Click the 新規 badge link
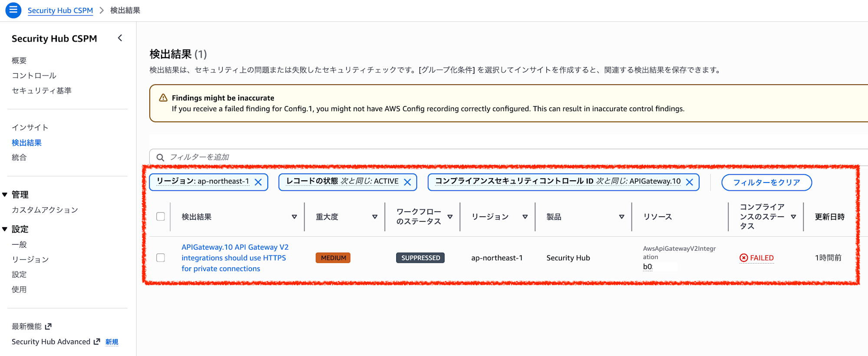868x356 pixels. [112, 342]
